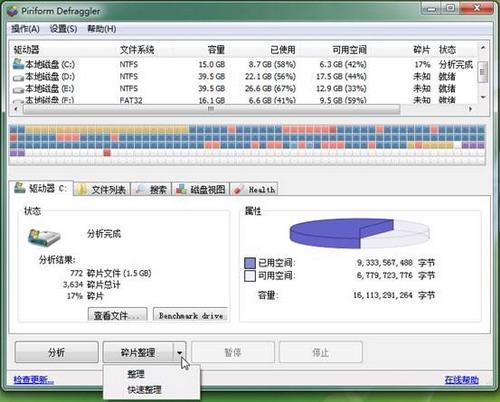The image size is (500, 402).
Task: Open the 帮助(H) menu
Action: tap(102, 29)
